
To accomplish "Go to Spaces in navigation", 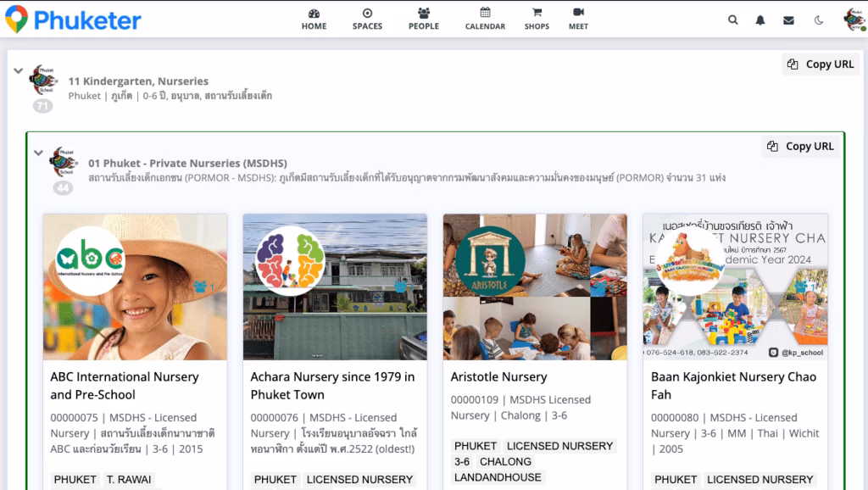I will 367,19.
